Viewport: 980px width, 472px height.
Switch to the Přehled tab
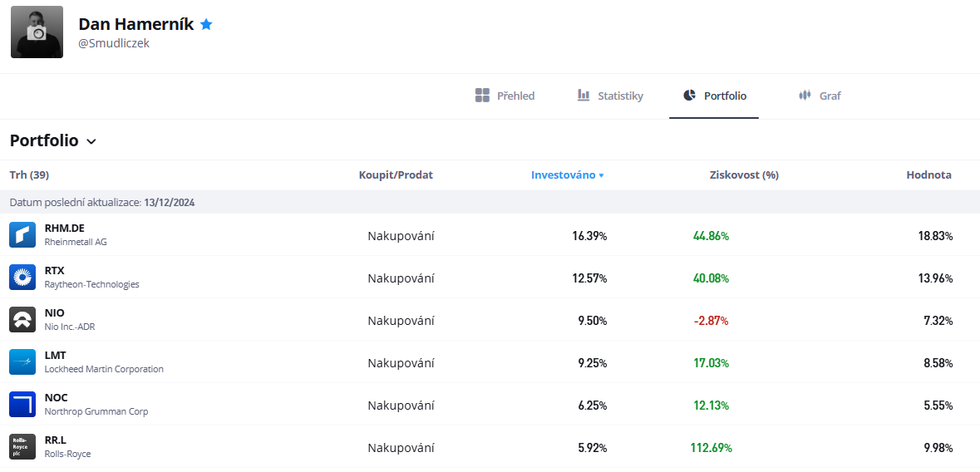(505, 96)
